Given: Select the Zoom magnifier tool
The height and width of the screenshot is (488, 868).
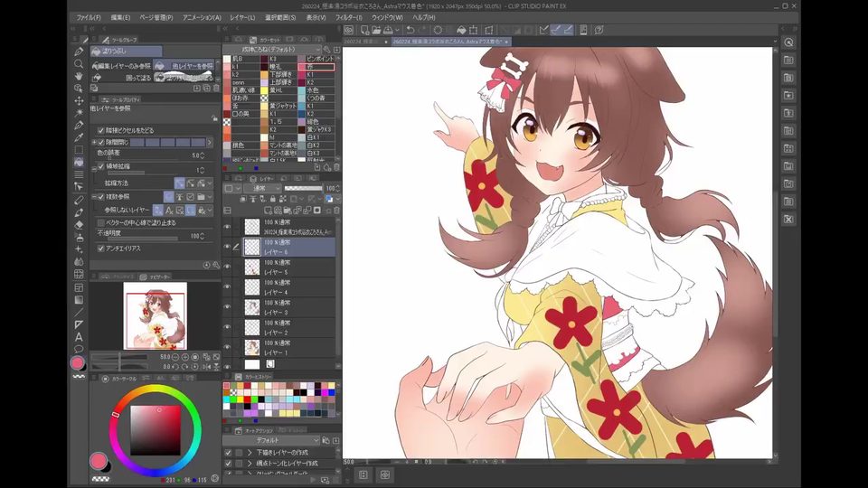Looking at the screenshot, I should pyautogui.click(x=80, y=63).
